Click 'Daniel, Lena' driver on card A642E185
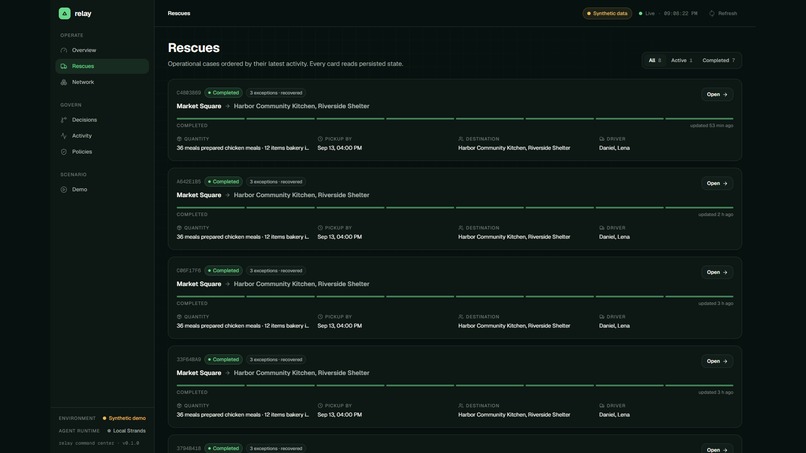 614,237
